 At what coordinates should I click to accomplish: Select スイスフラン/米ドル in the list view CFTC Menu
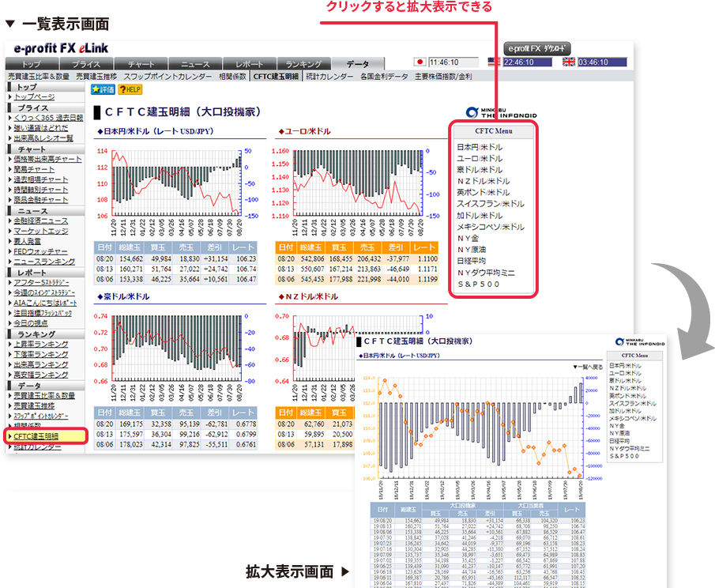pos(491,204)
